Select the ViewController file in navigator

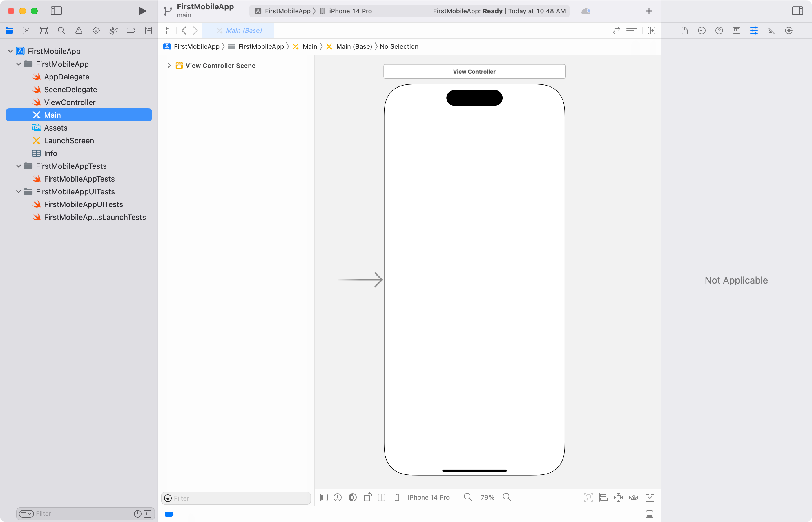(x=70, y=102)
